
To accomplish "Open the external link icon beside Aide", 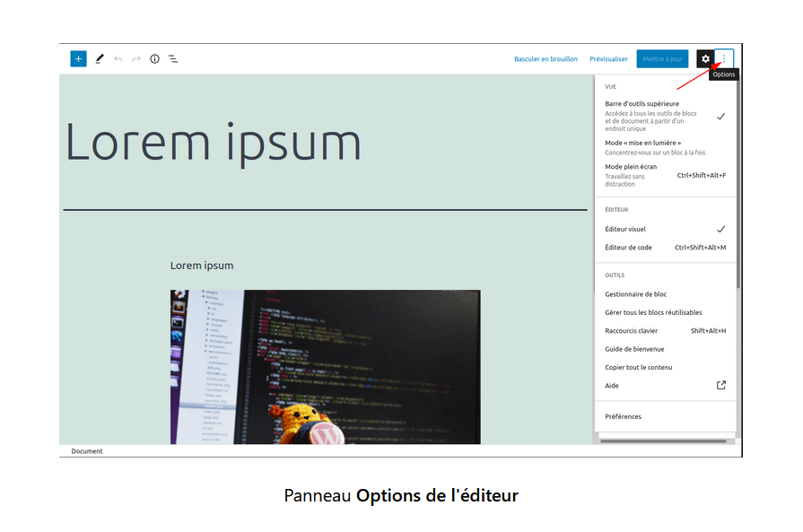I will click(x=721, y=385).
